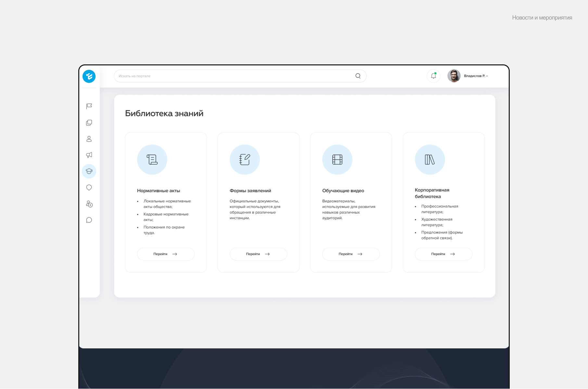The height and width of the screenshot is (389, 588).
Task: Click the Обучающие видео film icon
Action: pyautogui.click(x=337, y=160)
